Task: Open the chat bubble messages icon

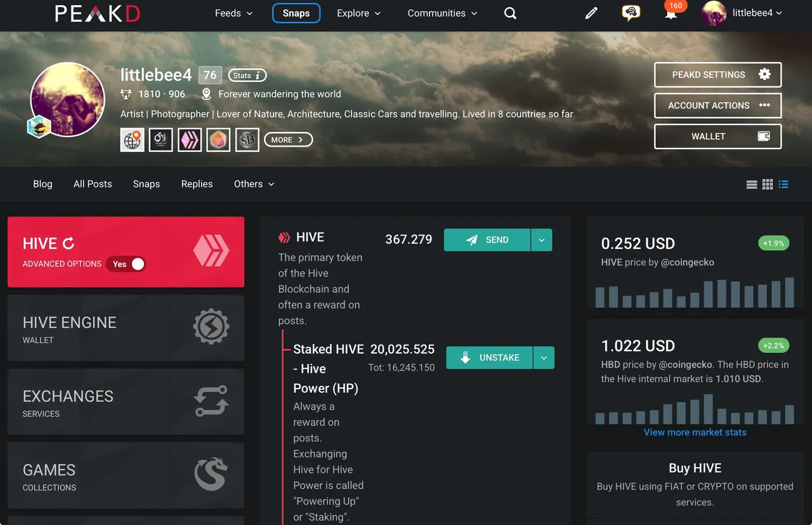Action: 631,13
